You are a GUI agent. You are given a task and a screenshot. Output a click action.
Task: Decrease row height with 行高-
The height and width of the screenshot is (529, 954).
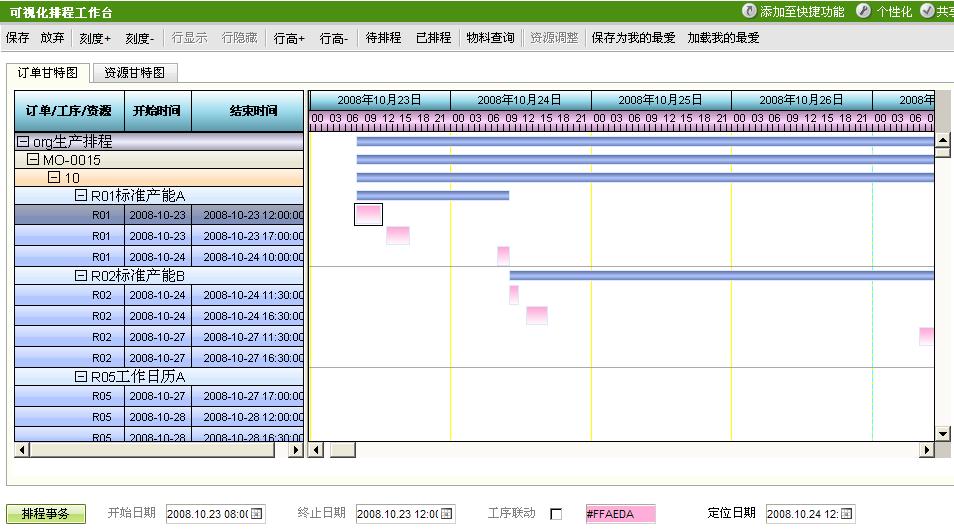334,38
